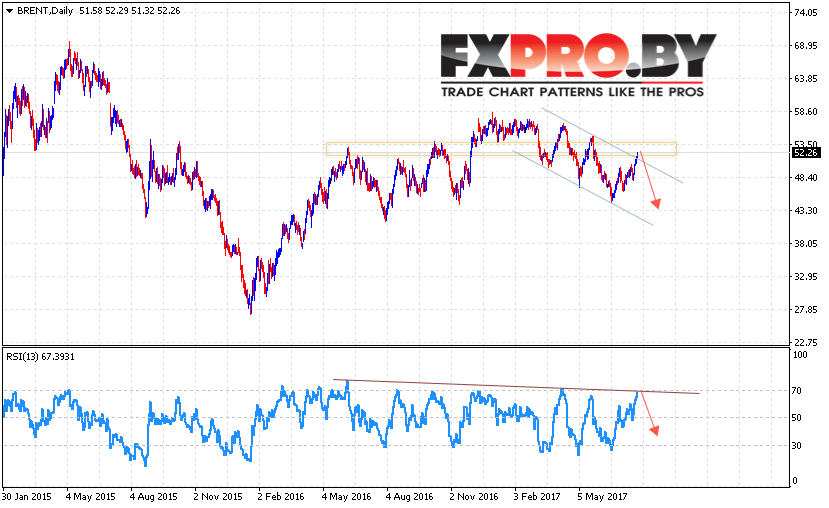Image resolution: width=829 pixels, height=508 pixels.
Task: Click the 63.85 price axis label
Action: [806, 79]
